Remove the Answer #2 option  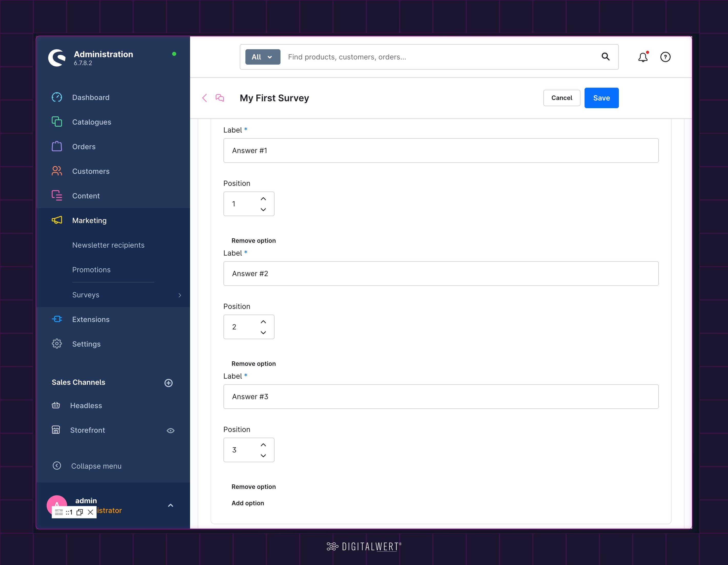(254, 364)
